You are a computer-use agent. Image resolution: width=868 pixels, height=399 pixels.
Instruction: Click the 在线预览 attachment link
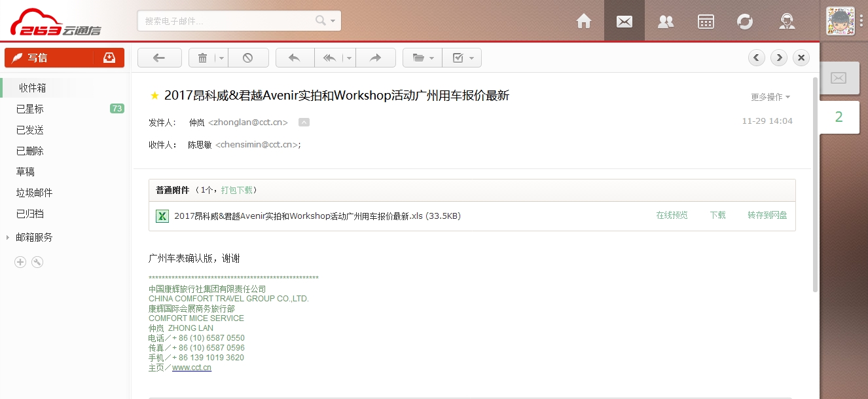coord(672,216)
